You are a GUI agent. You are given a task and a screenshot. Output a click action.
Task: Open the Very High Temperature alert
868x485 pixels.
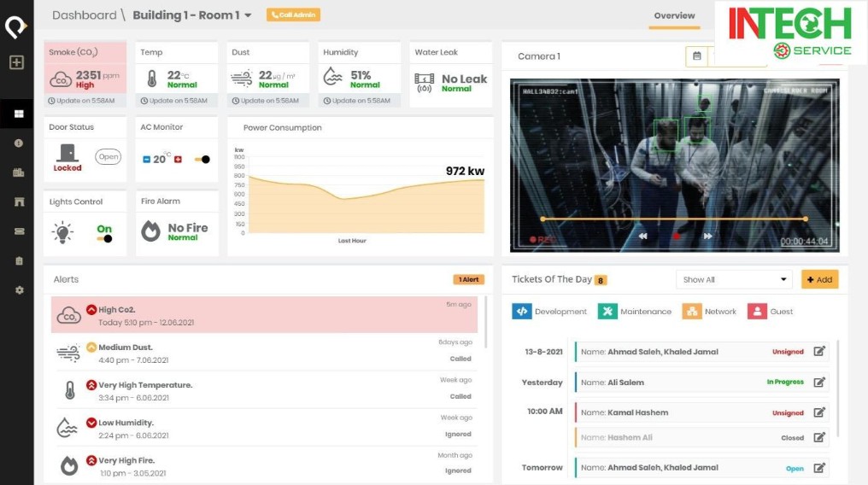point(264,390)
